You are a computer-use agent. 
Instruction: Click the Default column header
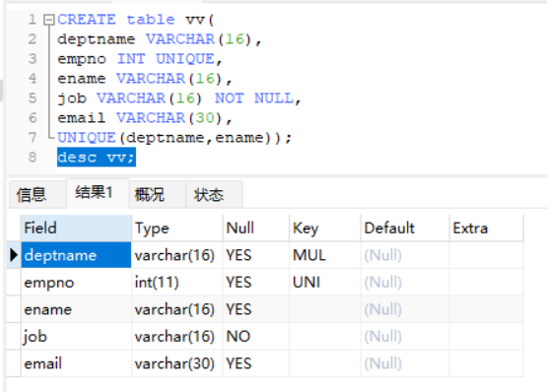pos(405,229)
